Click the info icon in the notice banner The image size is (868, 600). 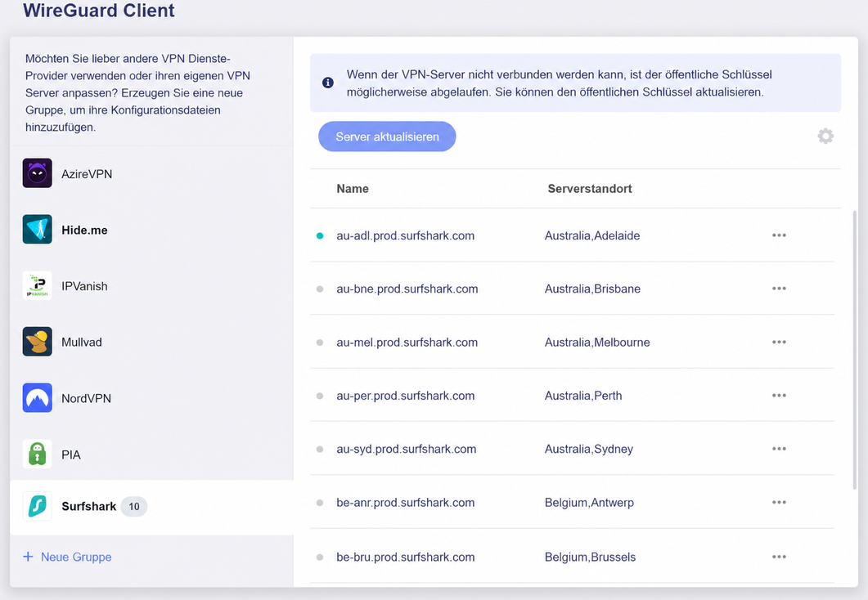(328, 83)
